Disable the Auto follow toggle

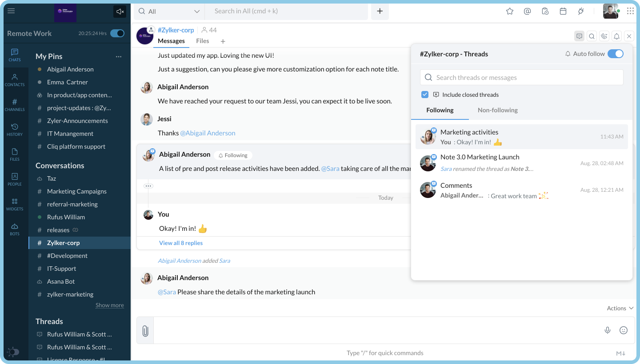[x=616, y=54]
